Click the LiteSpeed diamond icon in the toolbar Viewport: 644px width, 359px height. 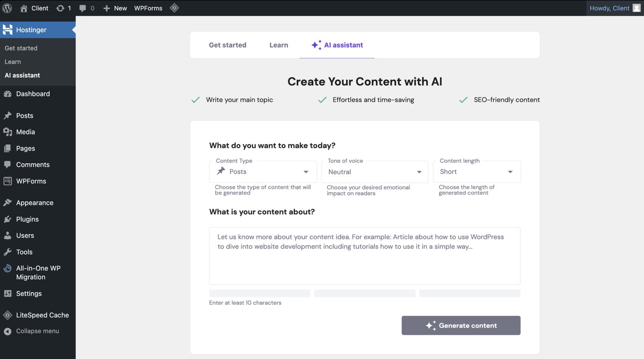[x=173, y=8]
